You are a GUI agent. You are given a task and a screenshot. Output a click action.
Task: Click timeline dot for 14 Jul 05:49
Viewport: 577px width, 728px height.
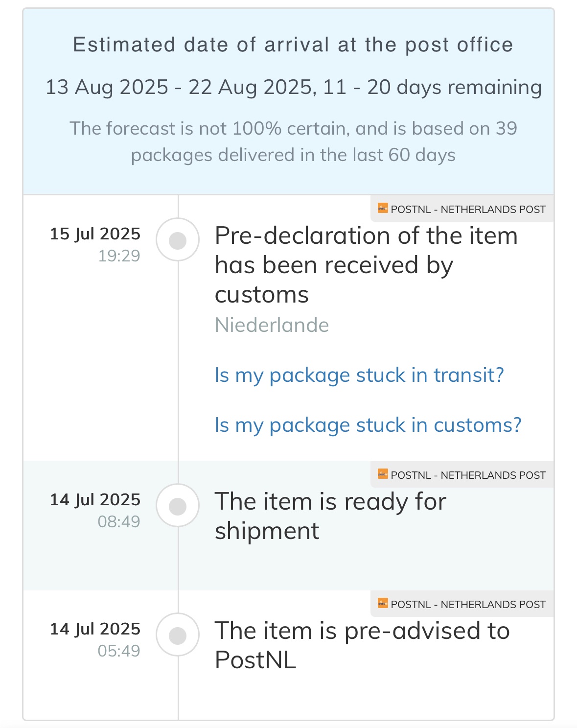178,635
